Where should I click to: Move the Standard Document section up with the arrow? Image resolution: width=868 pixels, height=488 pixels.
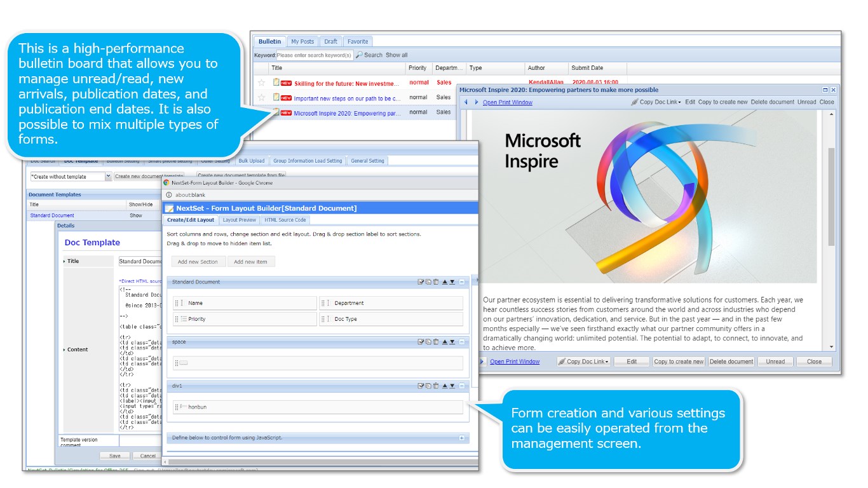(445, 282)
